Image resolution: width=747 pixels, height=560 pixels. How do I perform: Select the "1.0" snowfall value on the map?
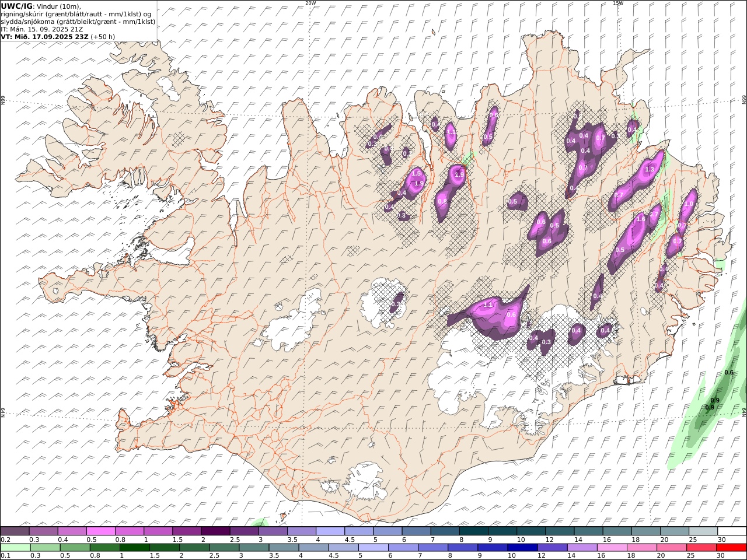click(x=689, y=204)
